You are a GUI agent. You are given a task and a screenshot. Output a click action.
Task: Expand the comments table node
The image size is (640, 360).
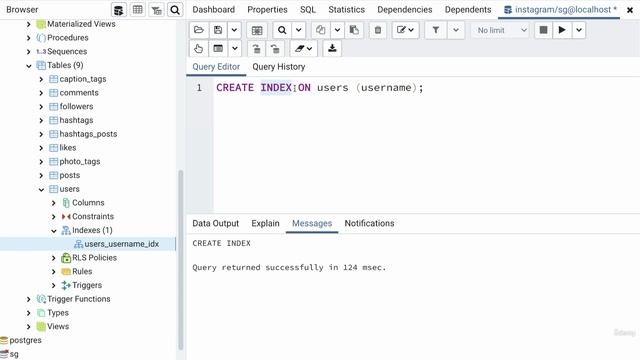coord(41,93)
